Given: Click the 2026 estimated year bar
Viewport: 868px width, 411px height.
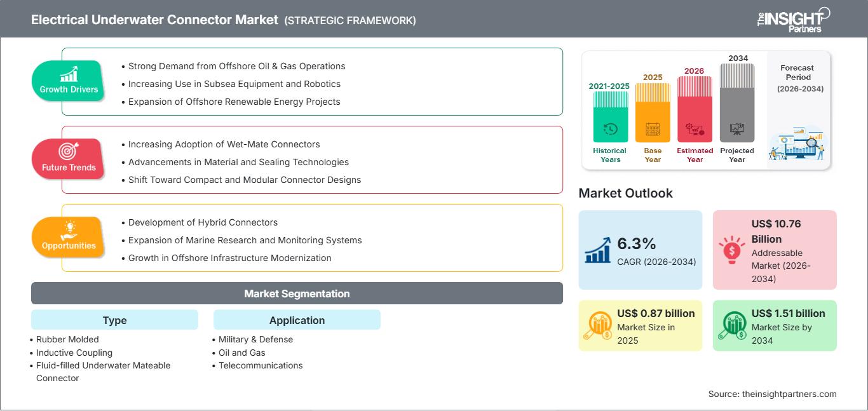Looking at the screenshot, I should coord(695,109).
